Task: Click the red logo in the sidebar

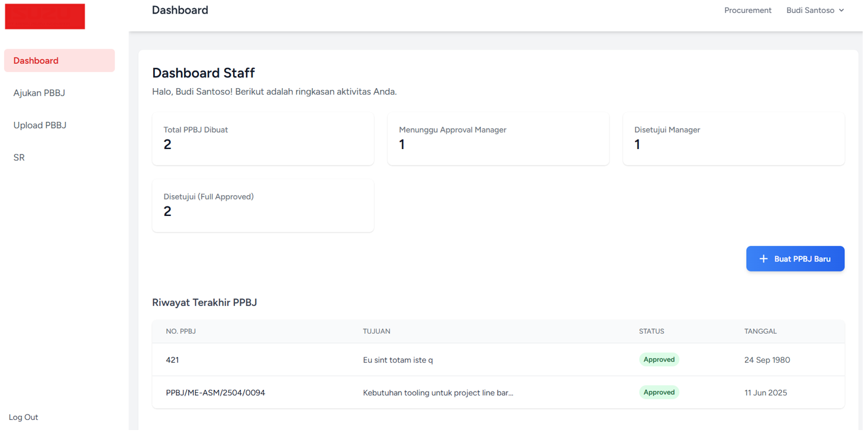Action: (45, 17)
